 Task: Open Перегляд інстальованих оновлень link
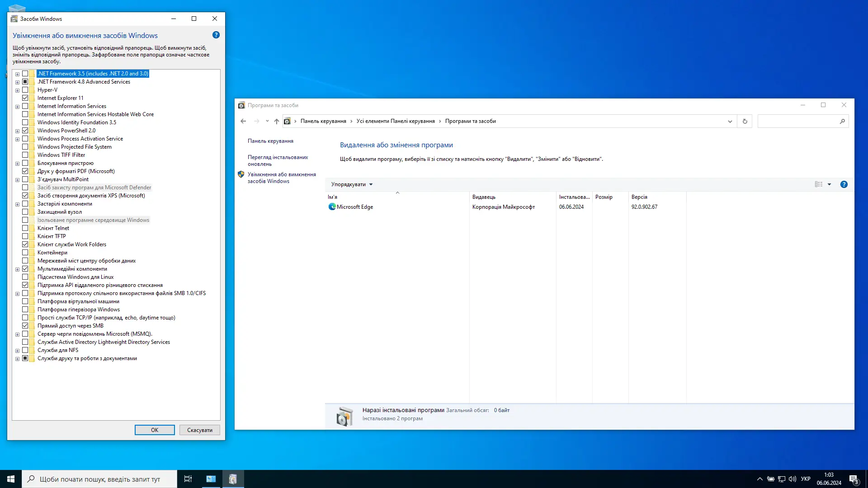click(278, 160)
